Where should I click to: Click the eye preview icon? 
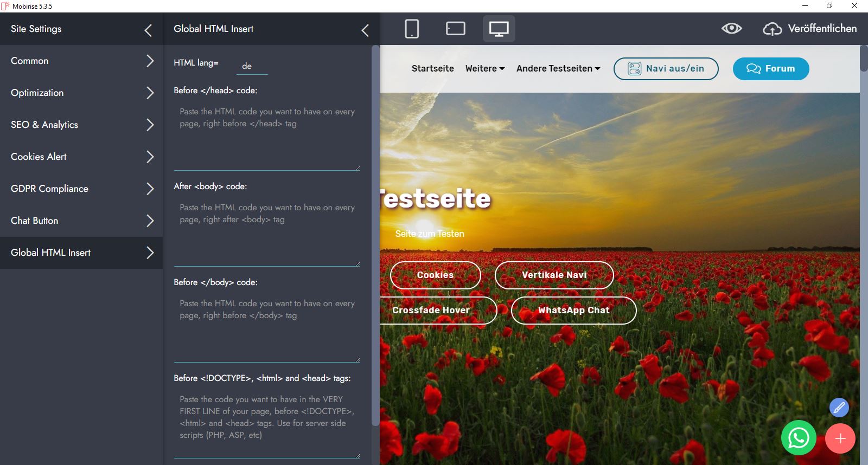pyautogui.click(x=731, y=29)
